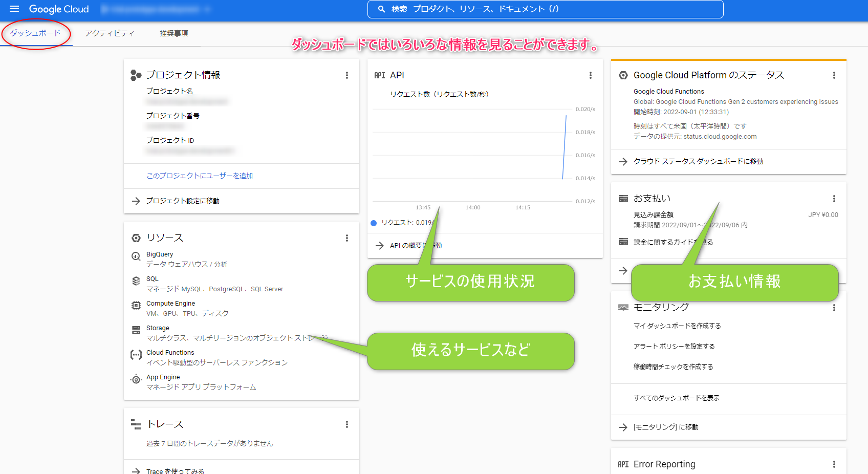Click the Google Cloud logo
868x474 pixels.
point(59,9)
